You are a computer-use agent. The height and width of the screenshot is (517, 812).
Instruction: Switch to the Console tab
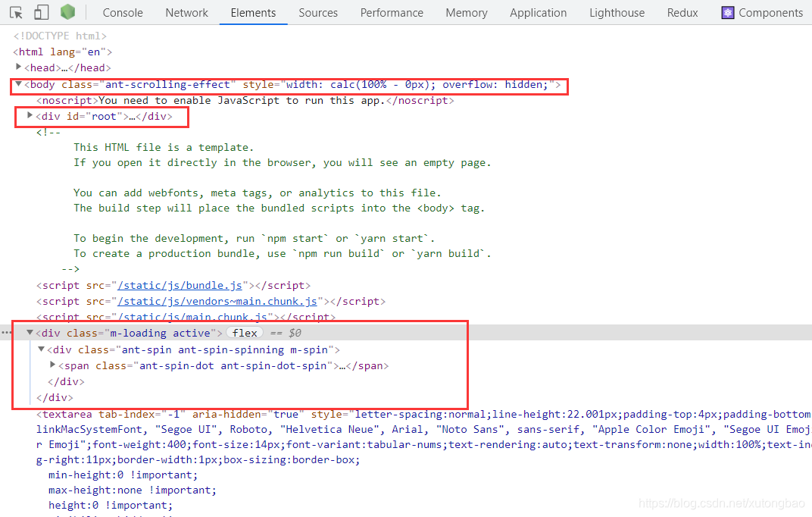(x=123, y=12)
